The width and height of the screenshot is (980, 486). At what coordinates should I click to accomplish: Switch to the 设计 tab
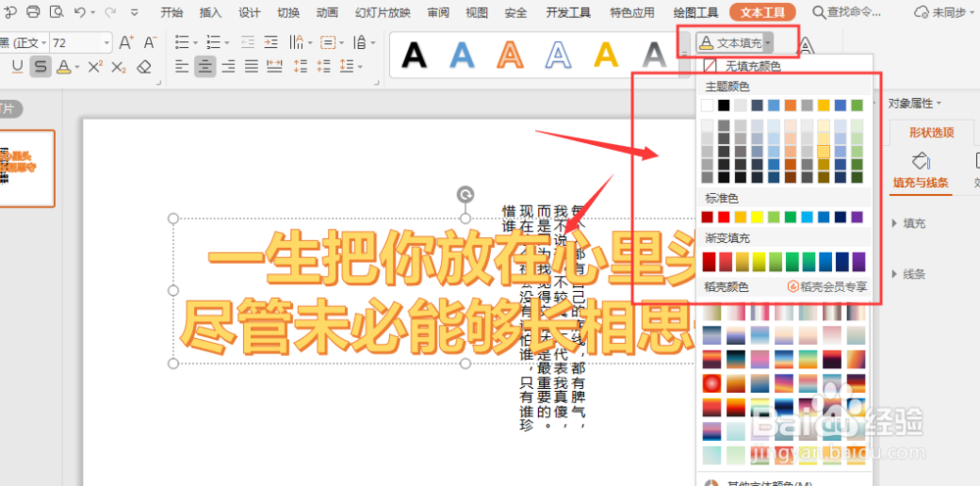coord(249,13)
